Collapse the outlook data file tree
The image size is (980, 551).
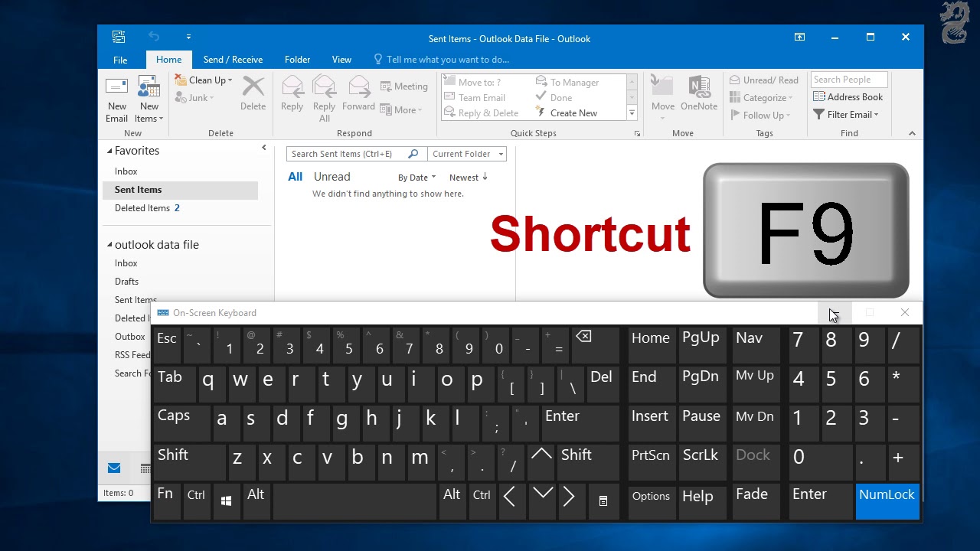tap(109, 246)
